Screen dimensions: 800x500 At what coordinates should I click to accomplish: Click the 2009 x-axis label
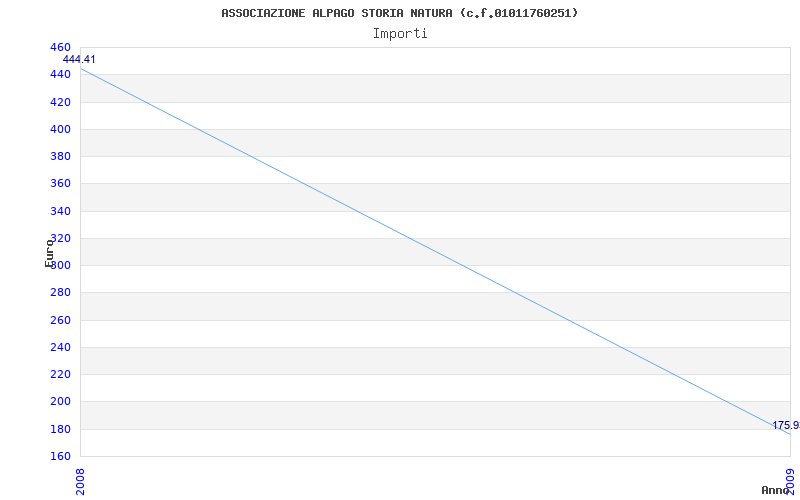point(790,482)
